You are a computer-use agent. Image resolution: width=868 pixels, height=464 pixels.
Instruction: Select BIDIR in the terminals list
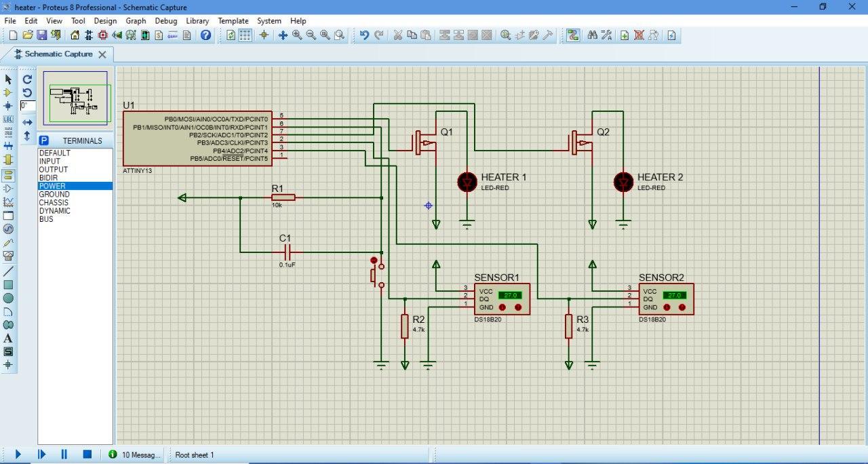(75, 178)
